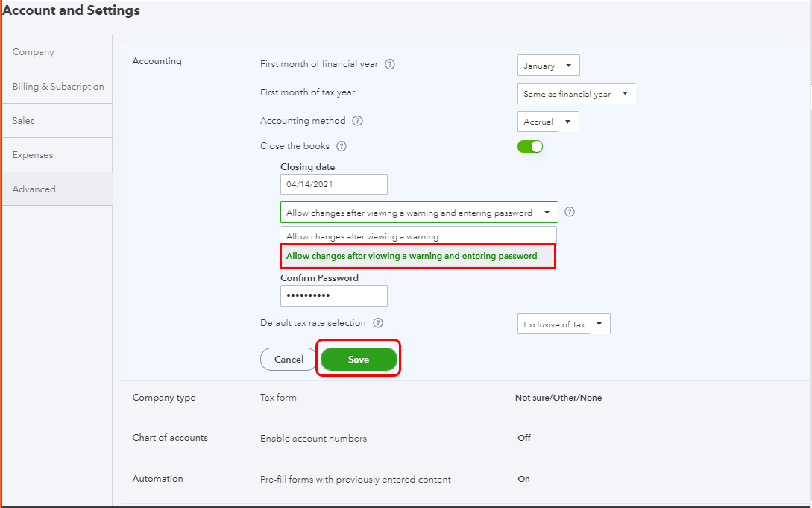
Task: Open the Exclusive of Tax dropdown
Action: [x=563, y=323]
